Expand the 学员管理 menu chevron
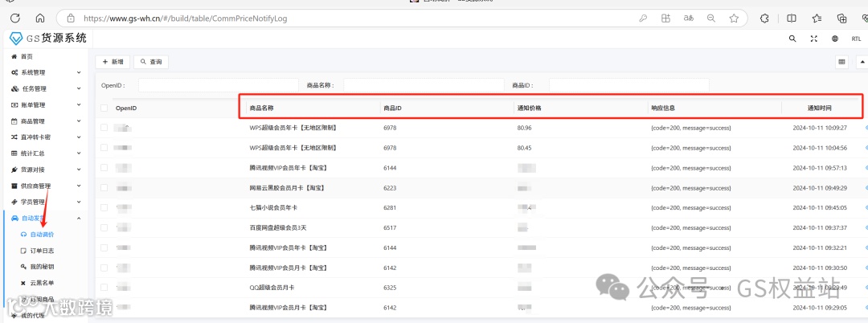868x323 pixels. (79, 202)
